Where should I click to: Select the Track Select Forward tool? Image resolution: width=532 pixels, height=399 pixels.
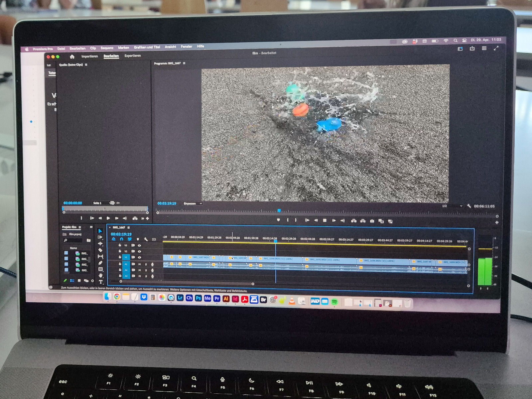click(100, 237)
